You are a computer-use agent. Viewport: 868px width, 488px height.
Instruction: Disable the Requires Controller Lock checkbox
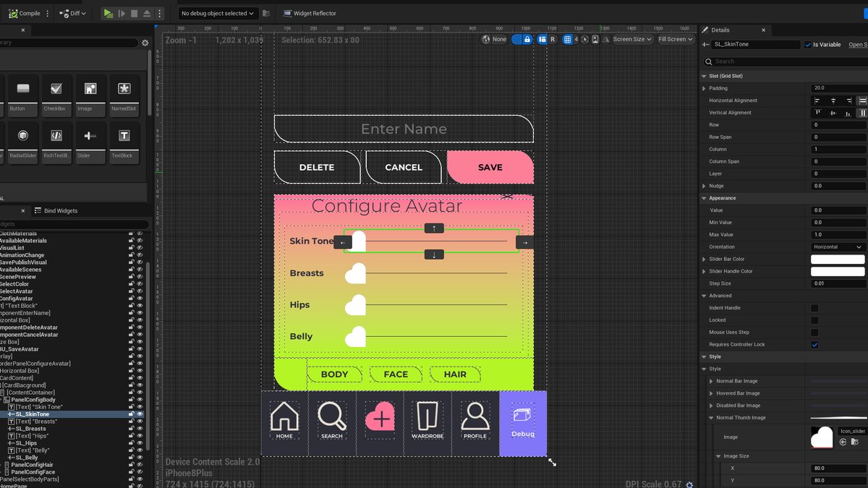point(814,345)
